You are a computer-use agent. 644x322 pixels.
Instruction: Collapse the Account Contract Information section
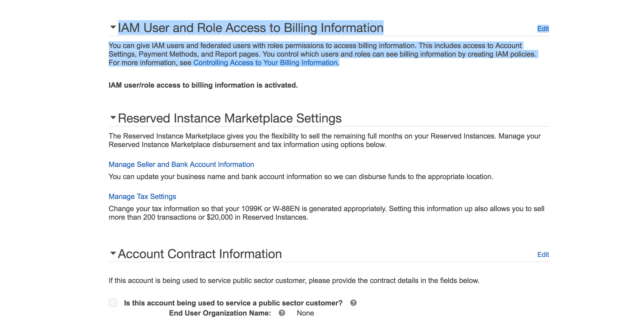(x=113, y=253)
